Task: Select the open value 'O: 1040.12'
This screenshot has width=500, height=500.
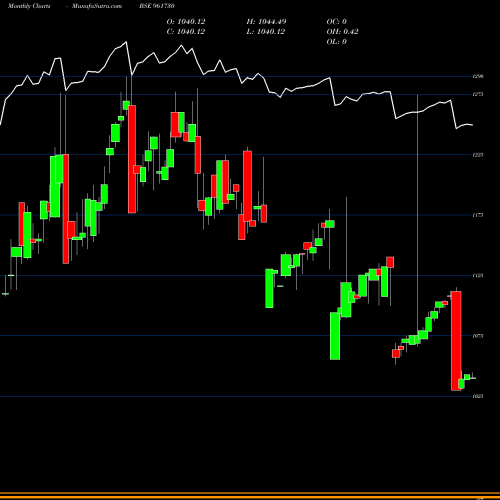Action: point(186,22)
